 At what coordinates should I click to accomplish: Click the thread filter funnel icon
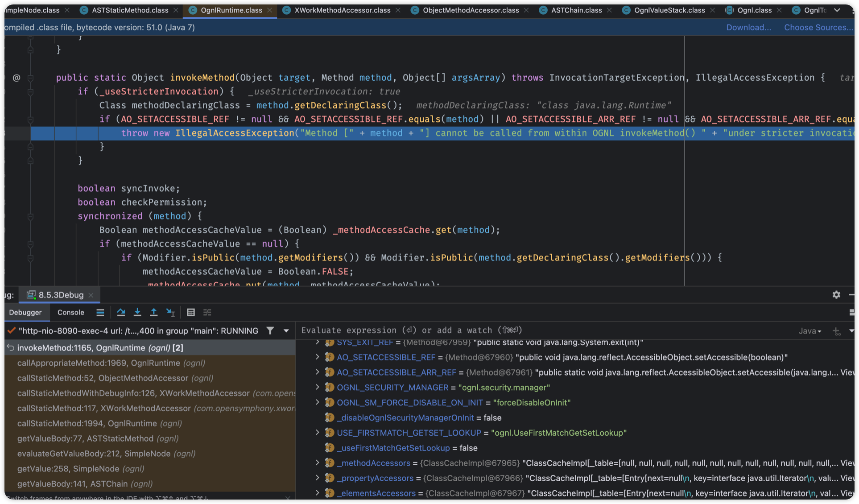270,331
